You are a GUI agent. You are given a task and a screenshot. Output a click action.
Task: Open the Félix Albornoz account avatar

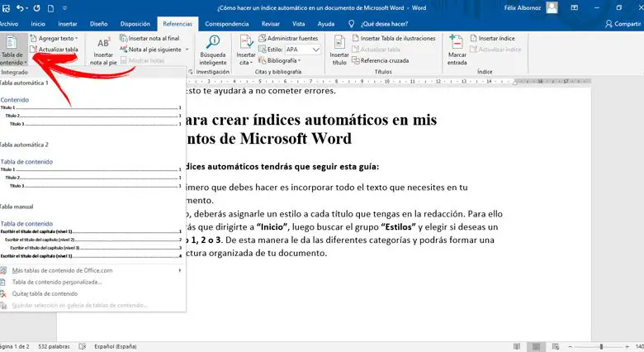click(552, 7)
